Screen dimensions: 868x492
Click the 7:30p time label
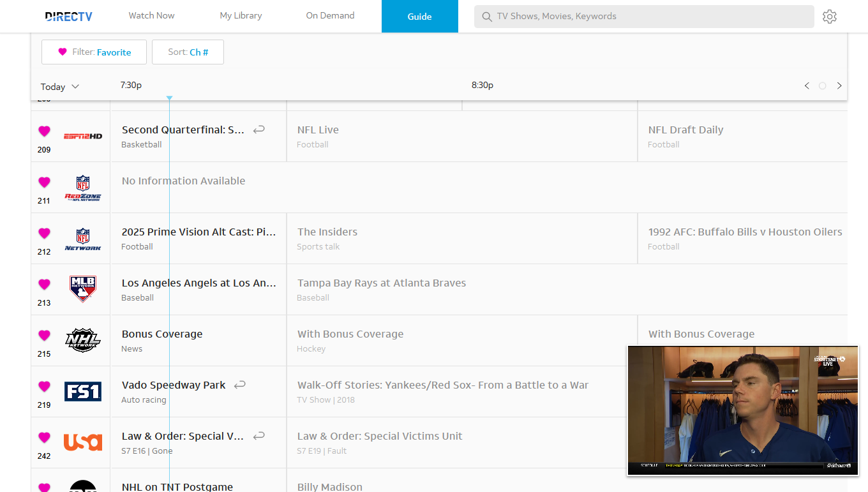tap(131, 85)
